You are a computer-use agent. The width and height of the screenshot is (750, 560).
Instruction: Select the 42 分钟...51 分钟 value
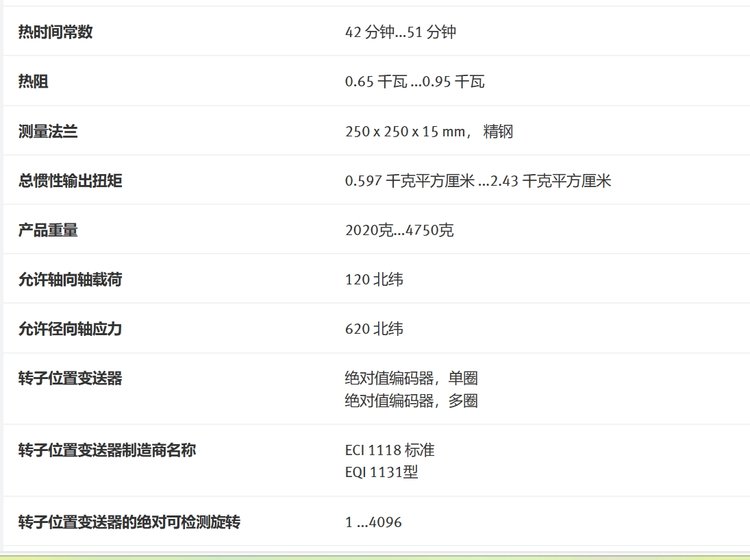point(401,32)
